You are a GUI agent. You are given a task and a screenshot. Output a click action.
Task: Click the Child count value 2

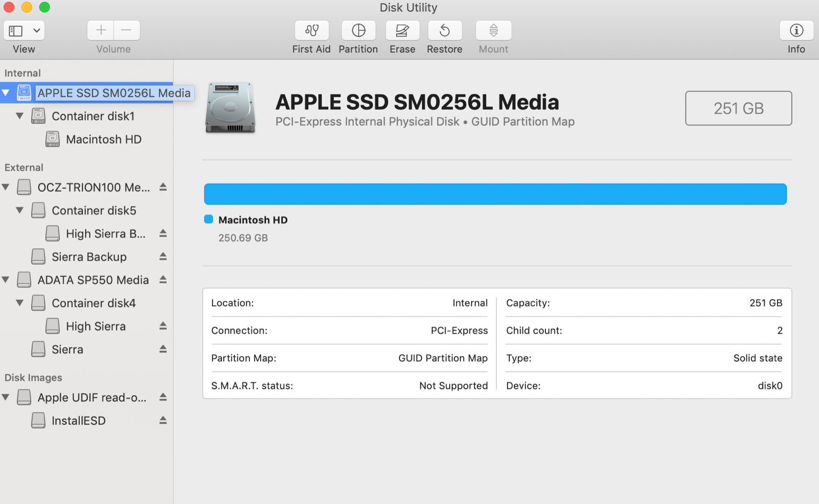(x=779, y=330)
